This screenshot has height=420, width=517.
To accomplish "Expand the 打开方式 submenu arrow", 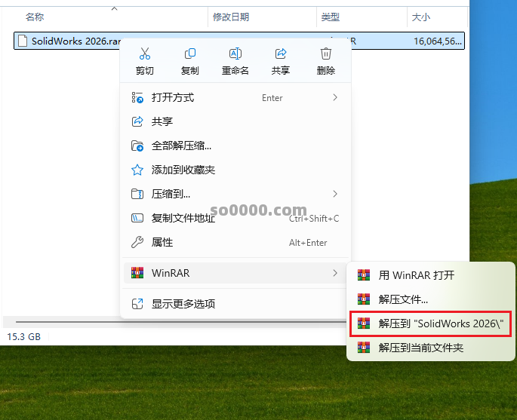I will [335, 97].
